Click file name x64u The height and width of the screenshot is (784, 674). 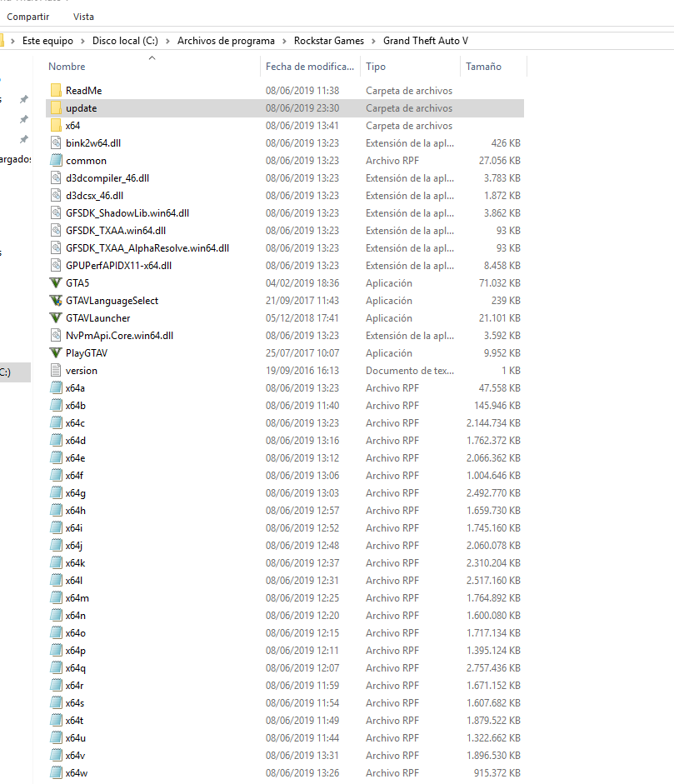point(76,738)
